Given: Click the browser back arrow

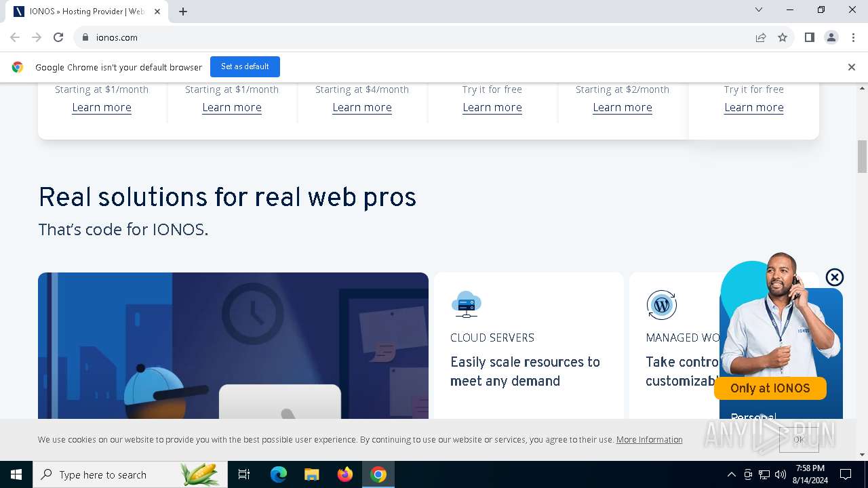Looking at the screenshot, I should 15,37.
